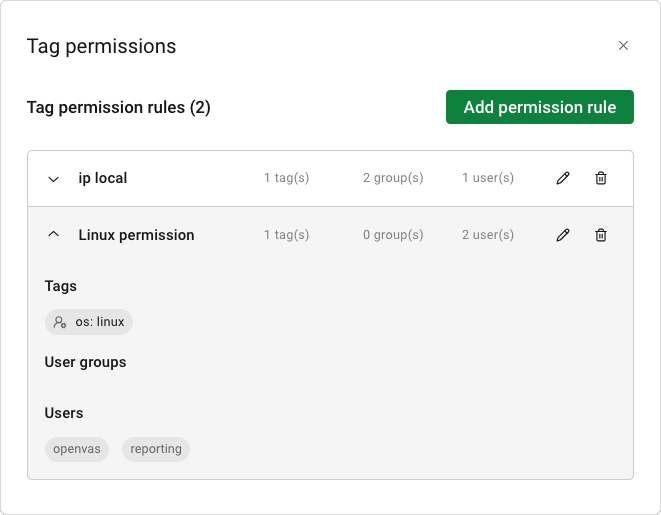This screenshot has width=661, height=515.
Task: Click the os: linux tag chip
Action: 89,322
